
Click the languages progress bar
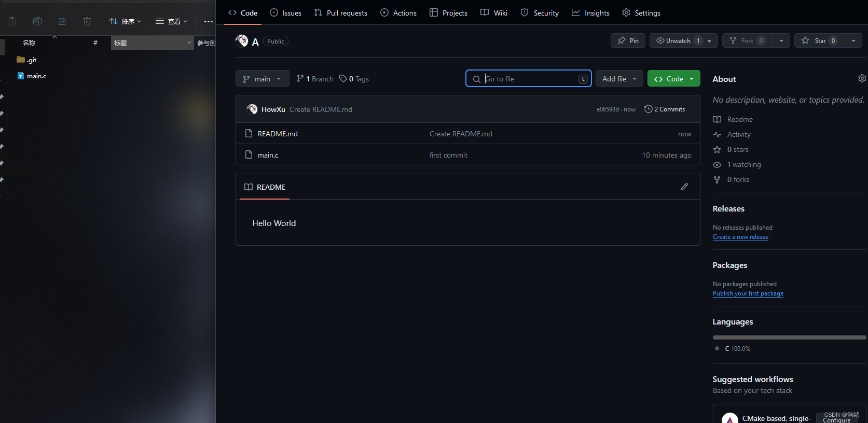(x=789, y=337)
